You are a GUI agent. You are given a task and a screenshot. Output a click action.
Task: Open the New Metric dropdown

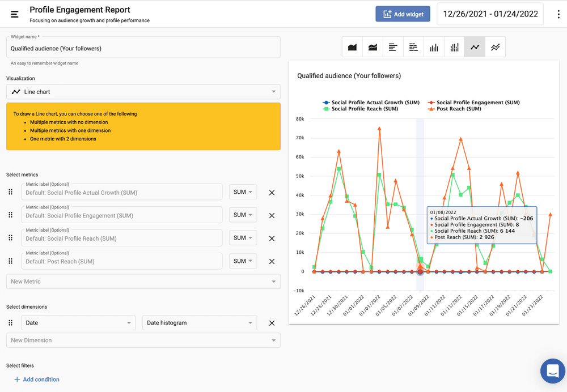[x=143, y=282]
